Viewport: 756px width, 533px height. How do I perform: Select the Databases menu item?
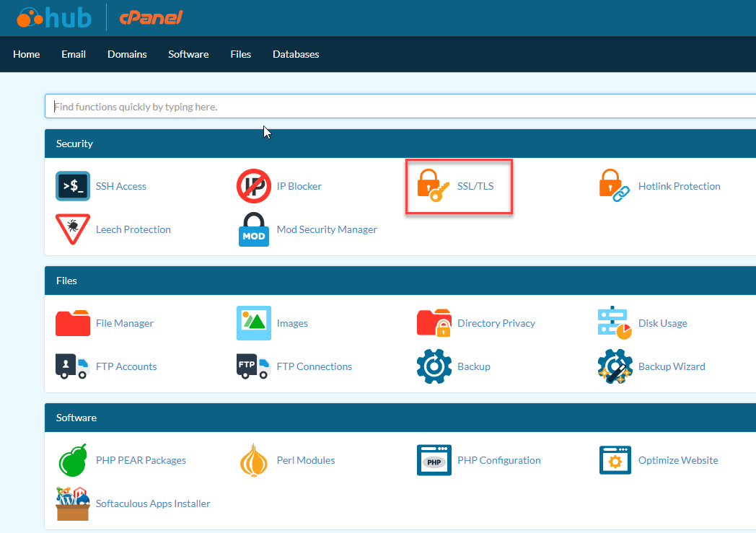pyautogui.click(x=296, y=54)
